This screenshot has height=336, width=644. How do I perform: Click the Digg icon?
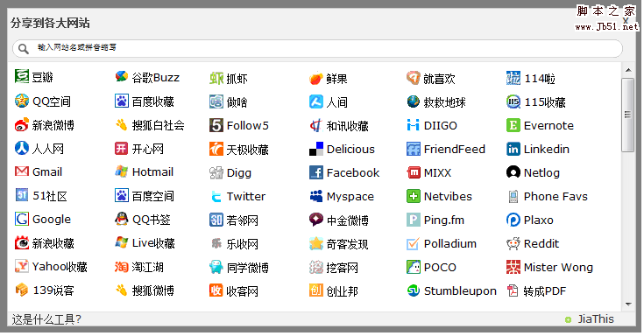[216, 172]
